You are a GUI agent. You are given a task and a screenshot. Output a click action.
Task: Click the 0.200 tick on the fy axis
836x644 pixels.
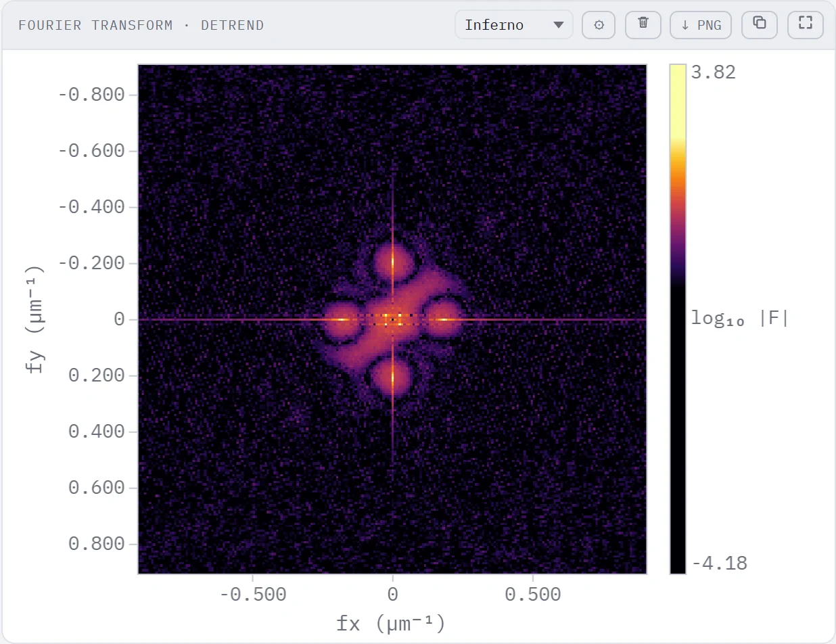(x=97, y=375)
